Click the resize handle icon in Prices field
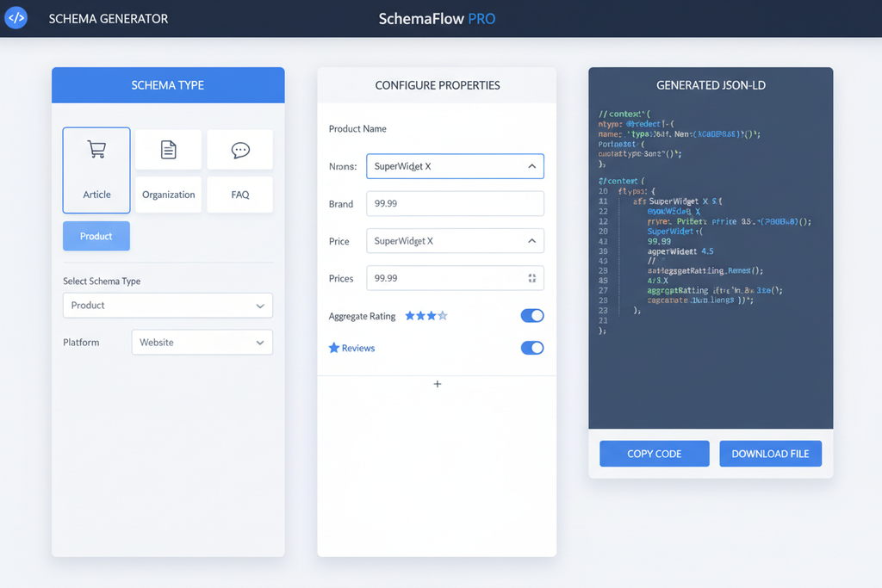 point(531,277)
